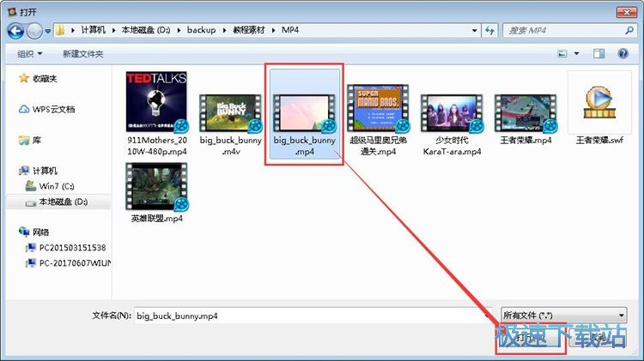Select the big_buck_bunny.m4v thumbnail
644x361 pixels.
click(x=230, y=113)
